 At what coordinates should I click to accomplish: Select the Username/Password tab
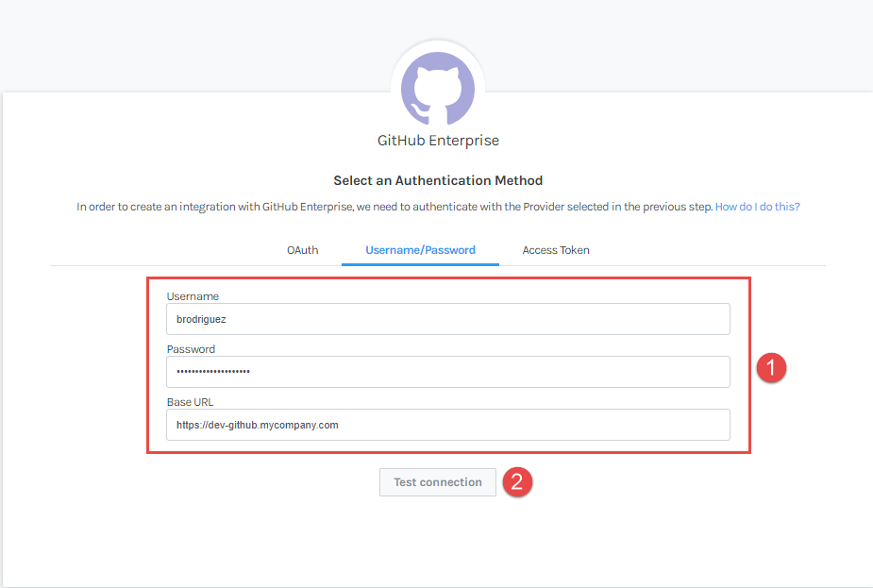coord(420,250)
